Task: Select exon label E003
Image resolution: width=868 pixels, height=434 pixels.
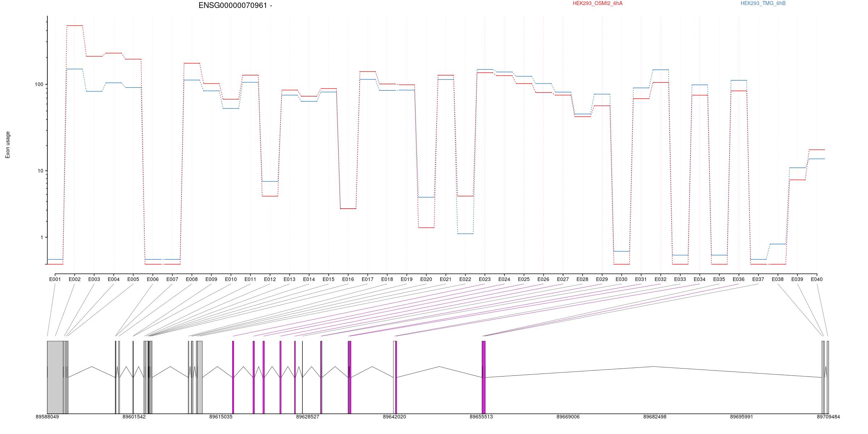Action: pyautogui.click(x=94, y=279)
